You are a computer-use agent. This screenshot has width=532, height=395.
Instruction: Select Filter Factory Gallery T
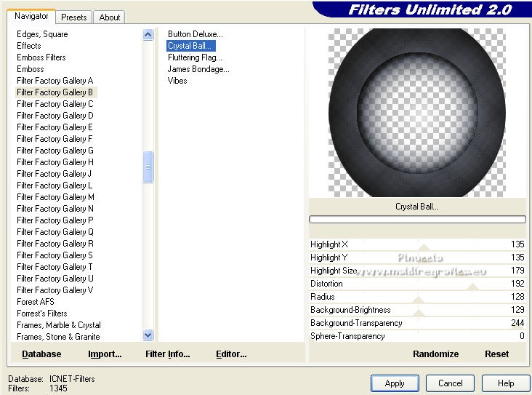55,267
